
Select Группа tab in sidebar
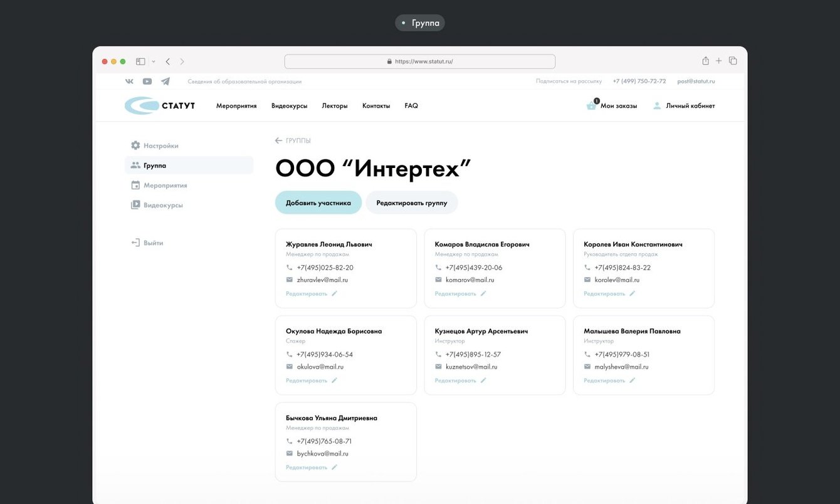189,165
